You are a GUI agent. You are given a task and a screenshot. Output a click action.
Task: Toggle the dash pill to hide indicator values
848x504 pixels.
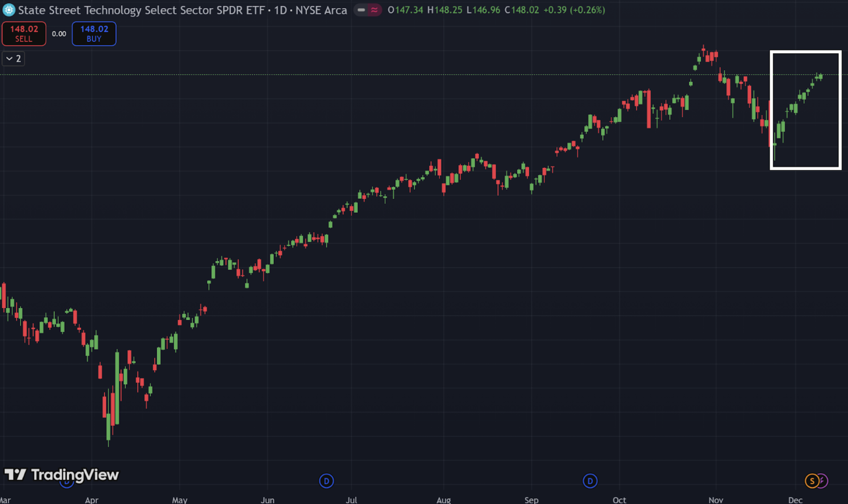click(x=361, y=10)
